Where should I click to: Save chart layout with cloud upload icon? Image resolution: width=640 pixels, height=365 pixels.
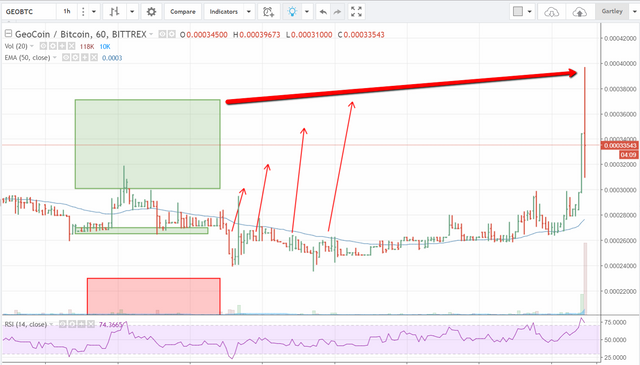click(x=580, y=12)
